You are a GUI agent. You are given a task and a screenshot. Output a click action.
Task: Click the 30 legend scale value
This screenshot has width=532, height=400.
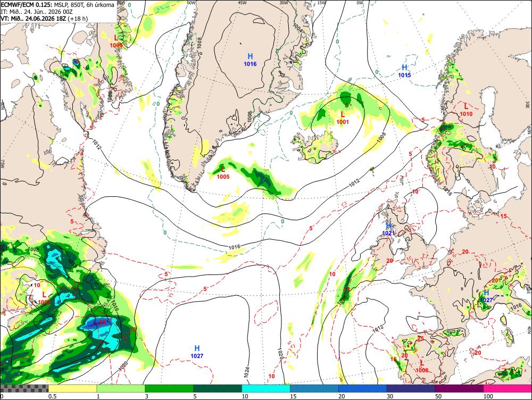click(390, 396)
